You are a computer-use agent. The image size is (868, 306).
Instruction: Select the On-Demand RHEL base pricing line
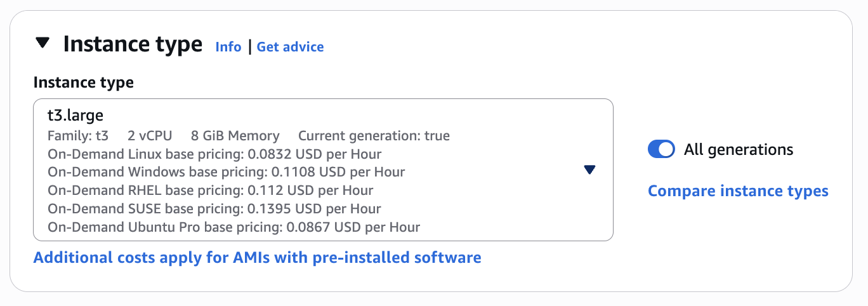pos(210,190)
